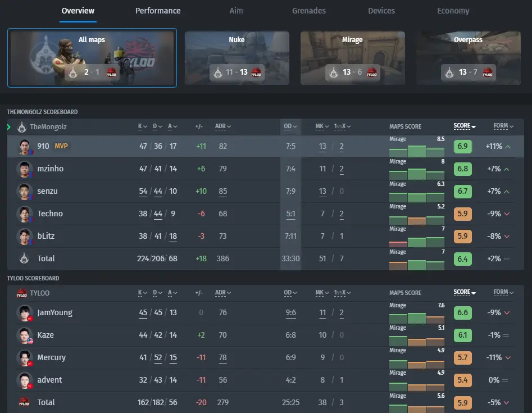This screenshot has height=413, width=532.
Task: Click Mercury's player avatar
Action: pos(24,357)
